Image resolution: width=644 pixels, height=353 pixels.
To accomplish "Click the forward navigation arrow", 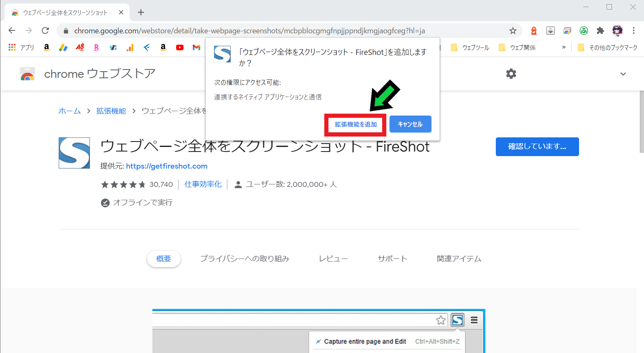I will click(x=28, y=30).
